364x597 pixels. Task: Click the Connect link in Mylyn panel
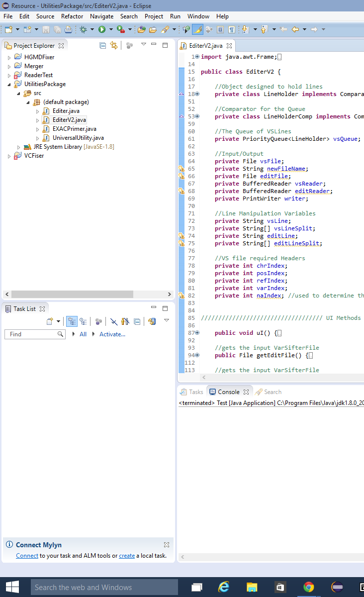(x=27, y=556)
